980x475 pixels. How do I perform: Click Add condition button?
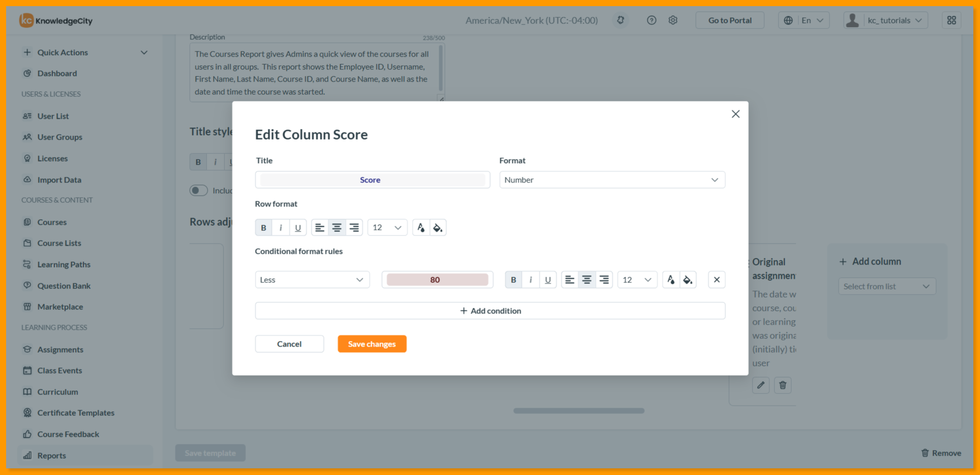point(490,311)
